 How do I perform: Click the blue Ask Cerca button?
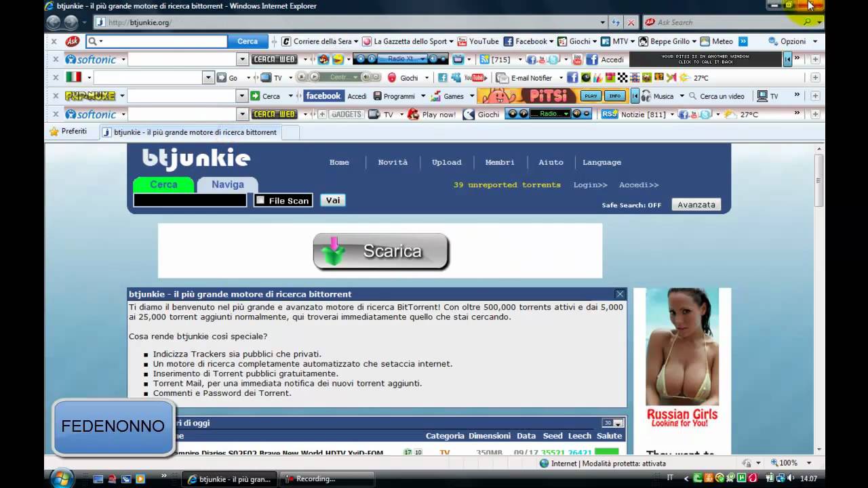click(248, 41)
